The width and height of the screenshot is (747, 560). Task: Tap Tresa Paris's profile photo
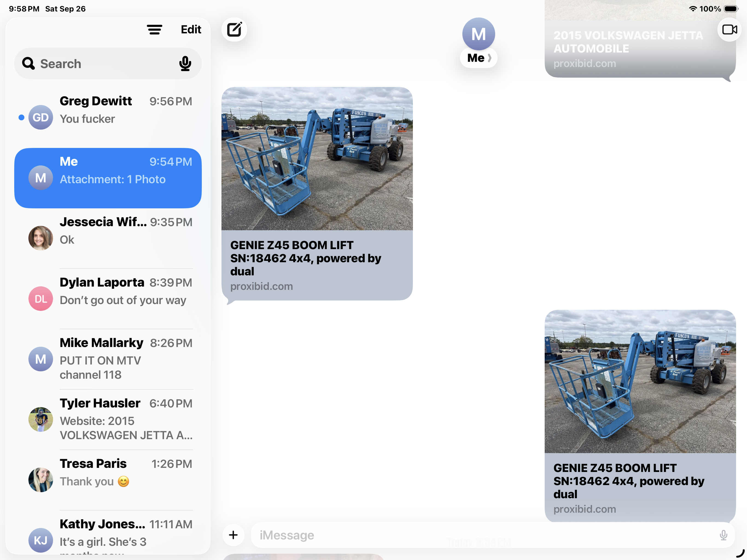[x=40, y=480]
